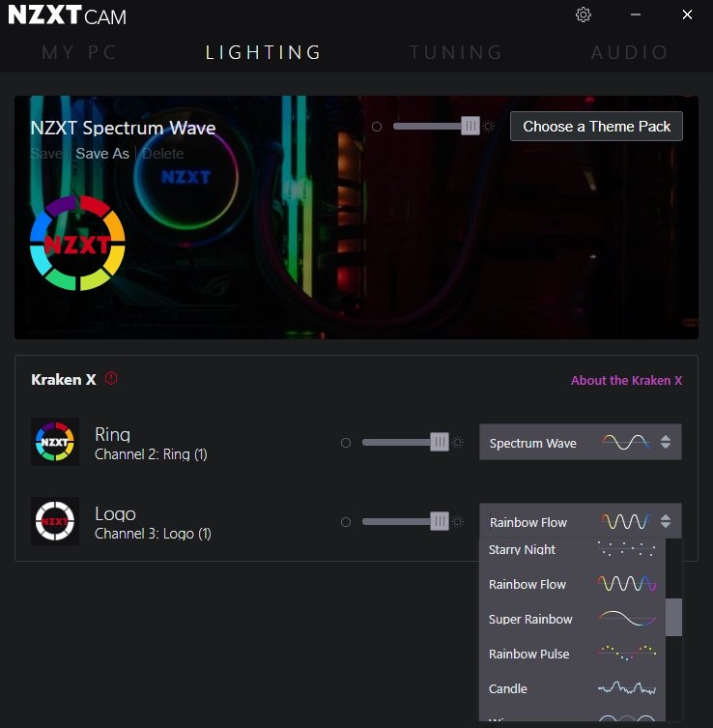Click the red Kraken X warning icon
The width and height of the screenshot is (713, 728).
pos(111,378)
